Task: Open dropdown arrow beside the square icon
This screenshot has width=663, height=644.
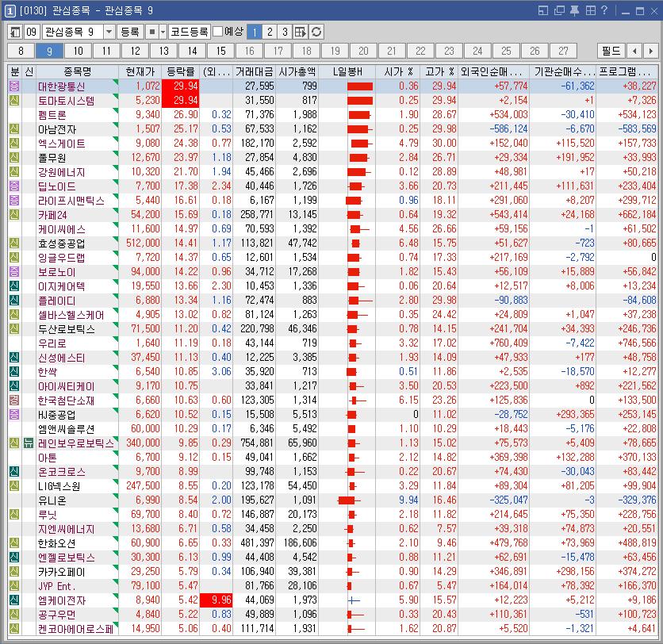Action: 163,32
